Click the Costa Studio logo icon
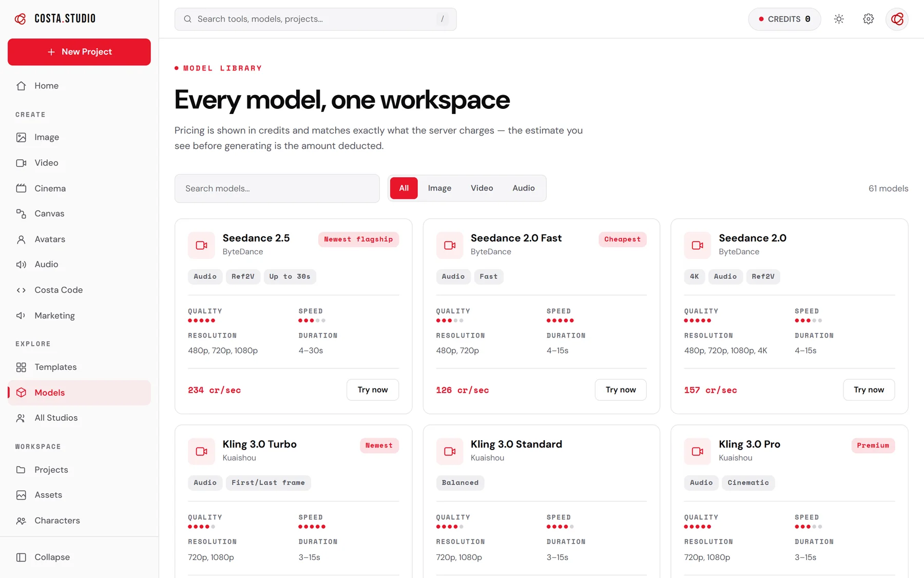The height and width of the screenshot is (578, 924). tap(21, 19)
